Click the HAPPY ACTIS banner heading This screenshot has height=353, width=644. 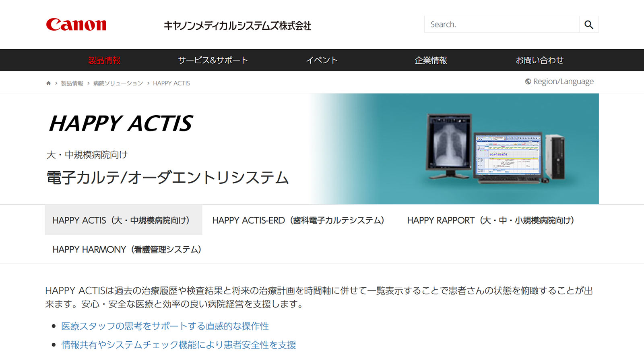(x=121, y=123)
